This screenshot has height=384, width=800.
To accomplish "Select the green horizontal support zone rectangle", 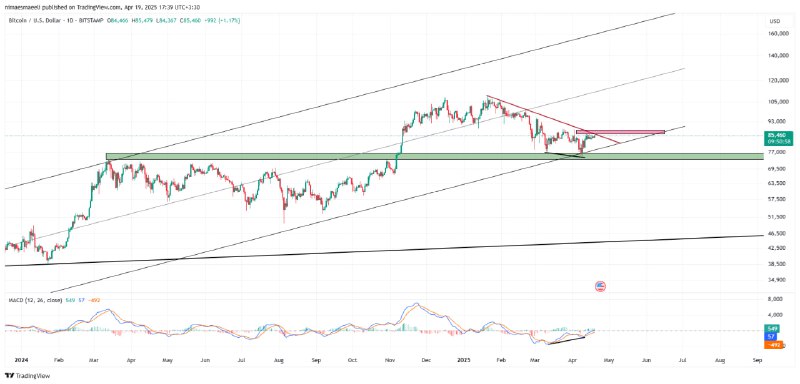I will point(435,156).
